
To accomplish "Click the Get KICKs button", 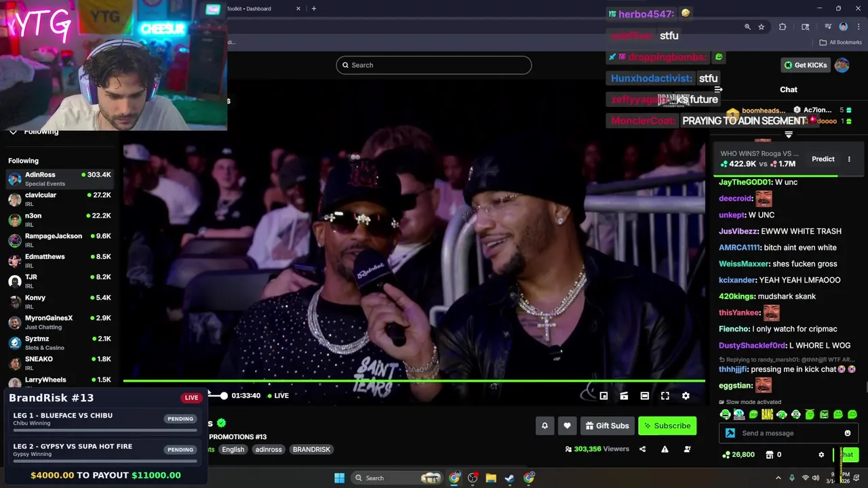I will tap(806, 65).
